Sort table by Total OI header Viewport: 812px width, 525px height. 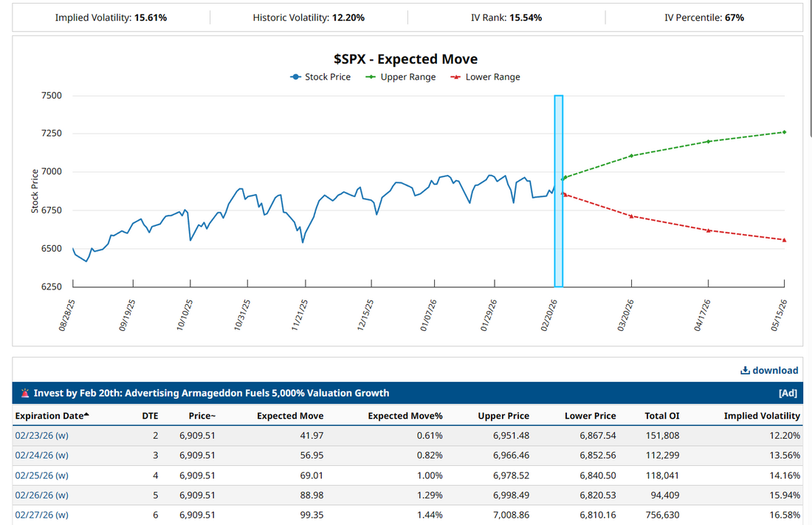pyautogui.click(x=662, y=416)
